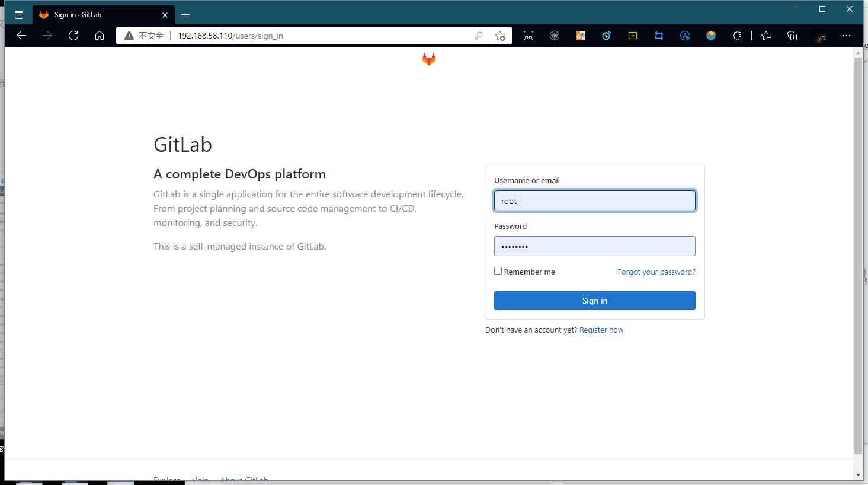The height and width of the screenshot is (485, 868).
Task: Reload the page with refresh icon
Action: pyautogui.click(x=73, y=36)
